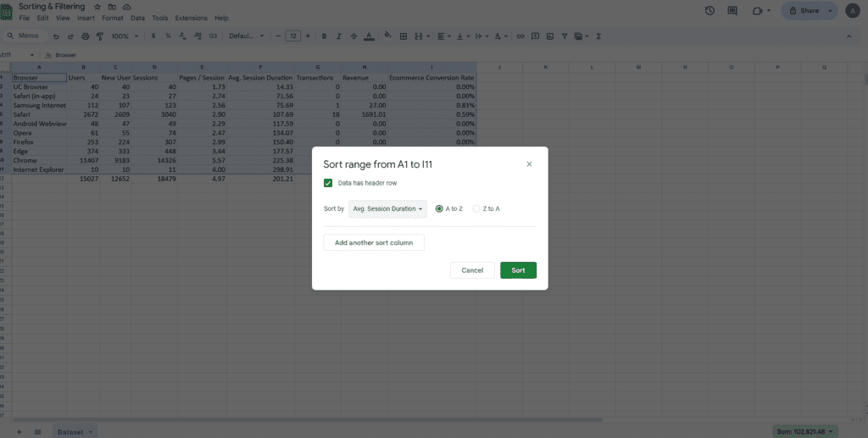Image resolution: width=868 pixels, height=438 pixels.
Task: Open the zoom 100% dropdown
Action: pyautogui.click(x=125, y=36)
